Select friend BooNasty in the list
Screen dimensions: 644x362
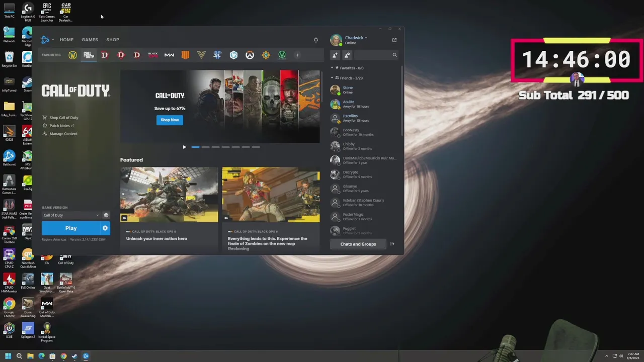pos(365,132)
